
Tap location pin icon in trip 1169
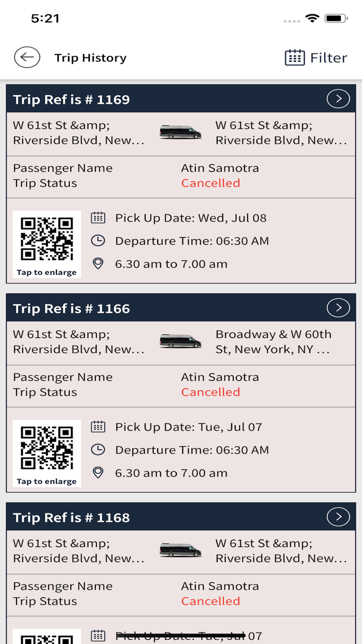click(98, 264)
